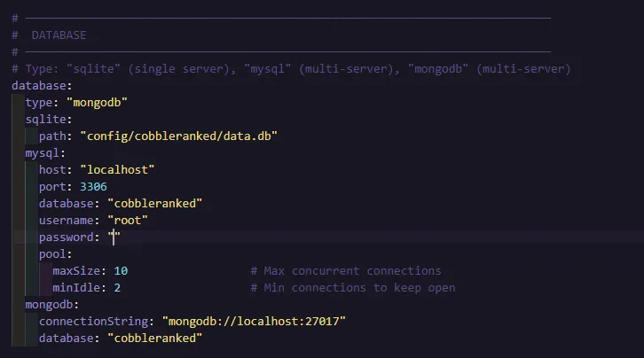Click the sqlite: key
The height and width of the screenshot is (358, 644).
click(x=49, y=120)
